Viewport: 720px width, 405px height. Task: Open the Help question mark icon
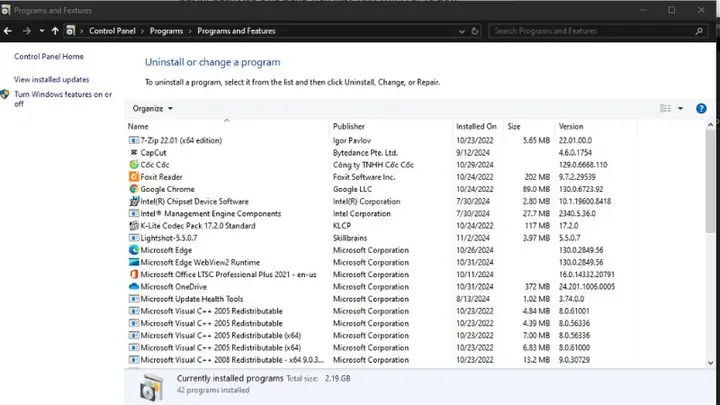701,108
